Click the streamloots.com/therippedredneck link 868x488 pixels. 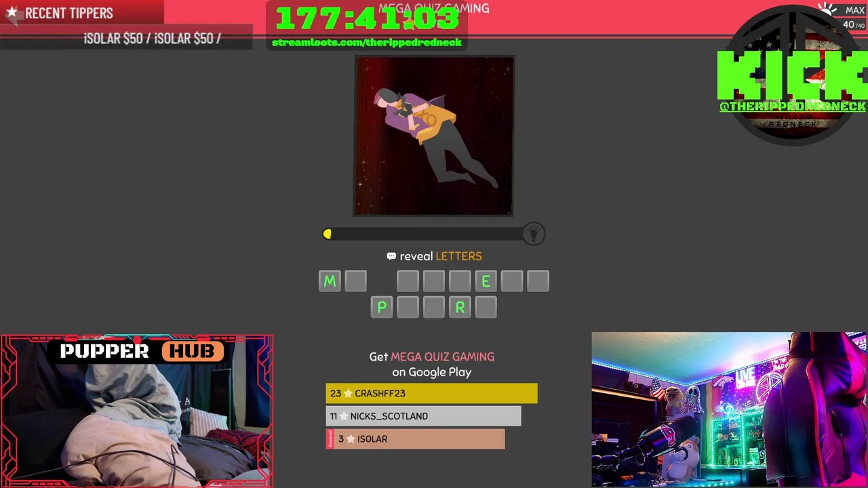pos(367,42)
